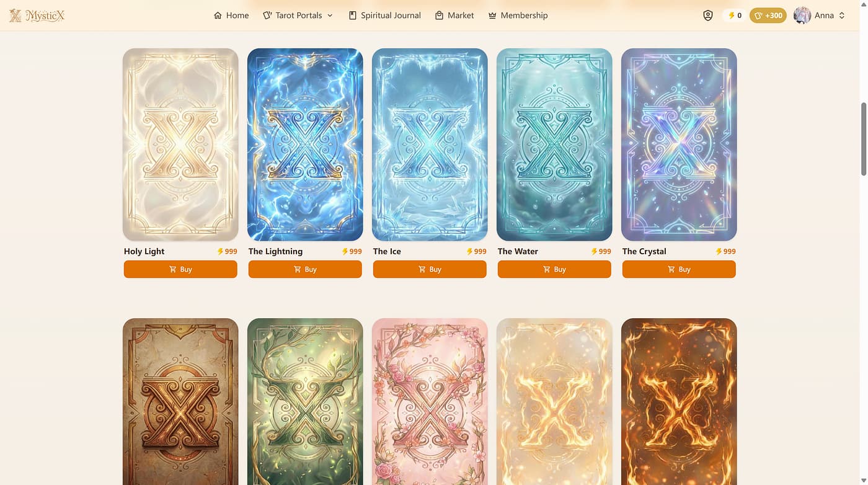This screenshot has height=485, width=868.
Task: Buy The Crystal card back
Action: [x=679, y=269]
